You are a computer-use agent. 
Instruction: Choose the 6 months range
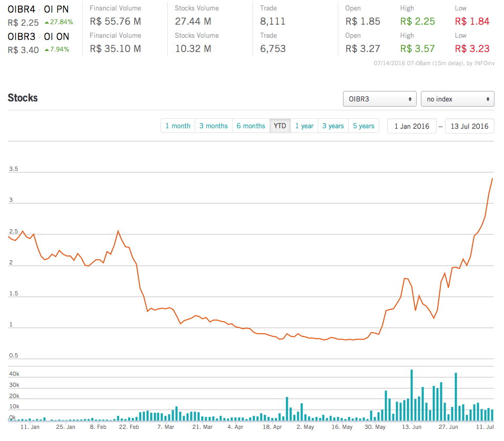[x=251, y=126]
